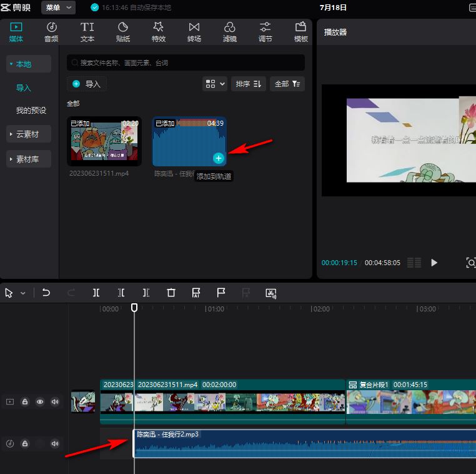476x474 pixels.
Task: Switch to the 滤镜 filters tab
Action: pyautogui.click(x=230, y=31)
